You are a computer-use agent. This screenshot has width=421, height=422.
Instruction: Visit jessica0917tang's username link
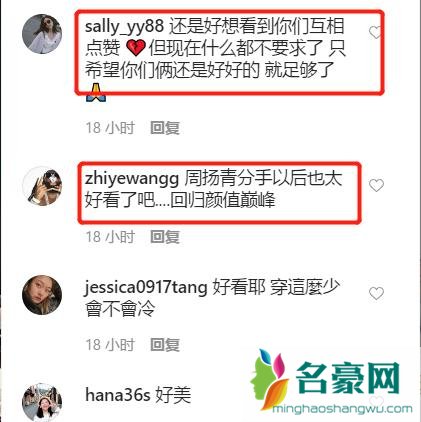coord(146,287)
